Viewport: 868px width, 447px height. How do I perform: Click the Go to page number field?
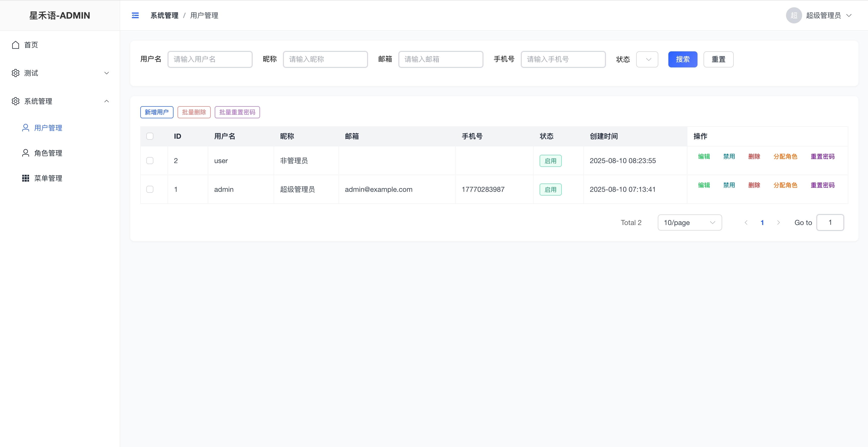pos(830,223)
